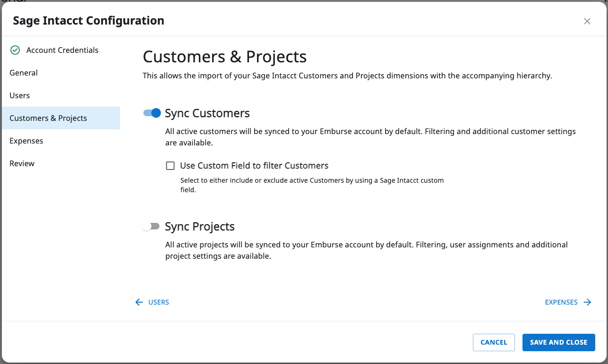
Task: Click the Customers & Projects page heading
Action: pos(225,57)
